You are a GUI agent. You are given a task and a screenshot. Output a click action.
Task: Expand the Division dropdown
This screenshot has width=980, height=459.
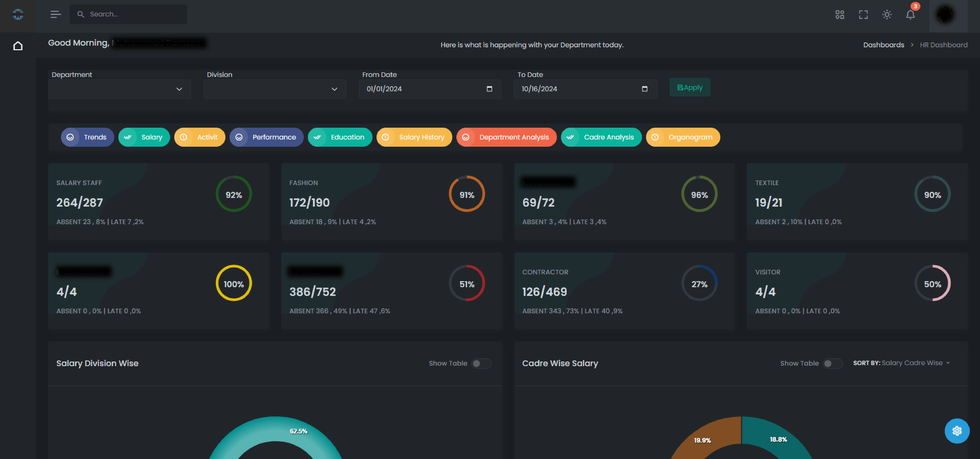coord(275,89)
